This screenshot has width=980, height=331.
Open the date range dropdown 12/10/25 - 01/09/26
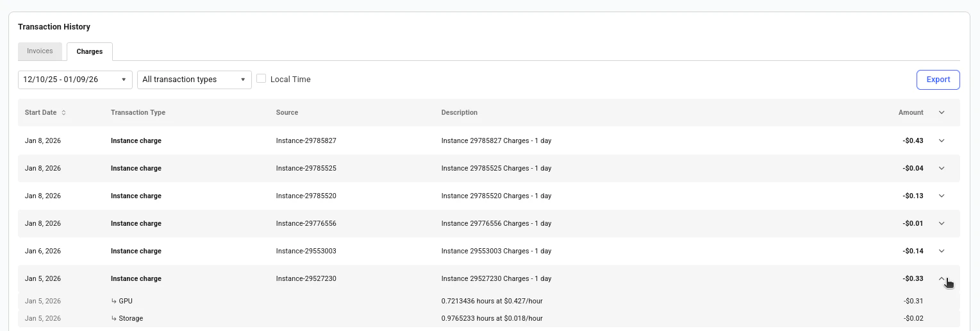75,80
